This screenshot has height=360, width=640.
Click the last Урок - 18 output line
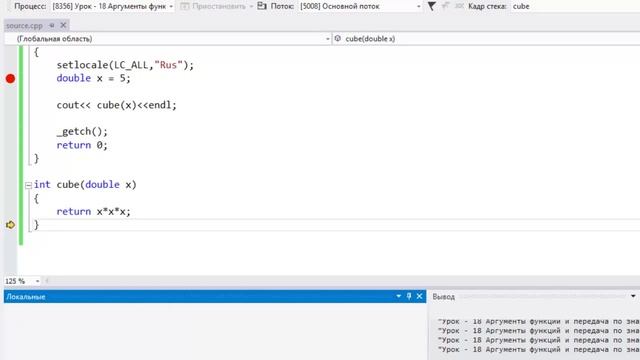538,349
